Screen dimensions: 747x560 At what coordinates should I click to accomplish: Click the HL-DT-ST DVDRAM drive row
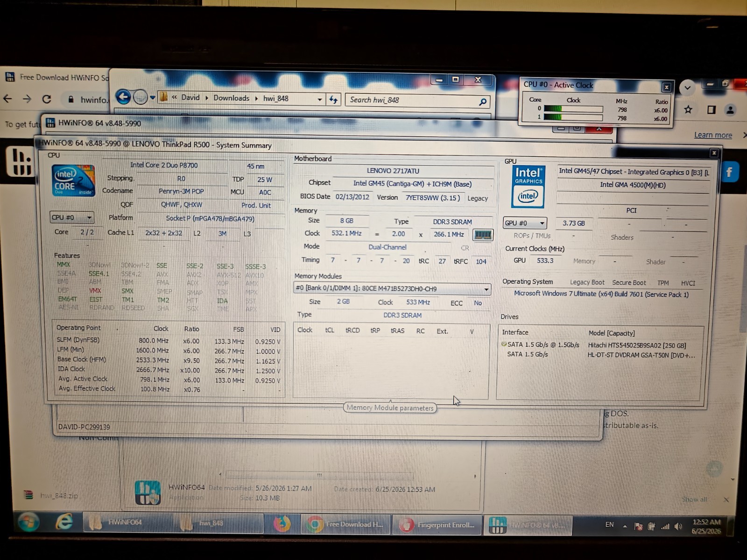pyautogui.click(x=601, y=355)
